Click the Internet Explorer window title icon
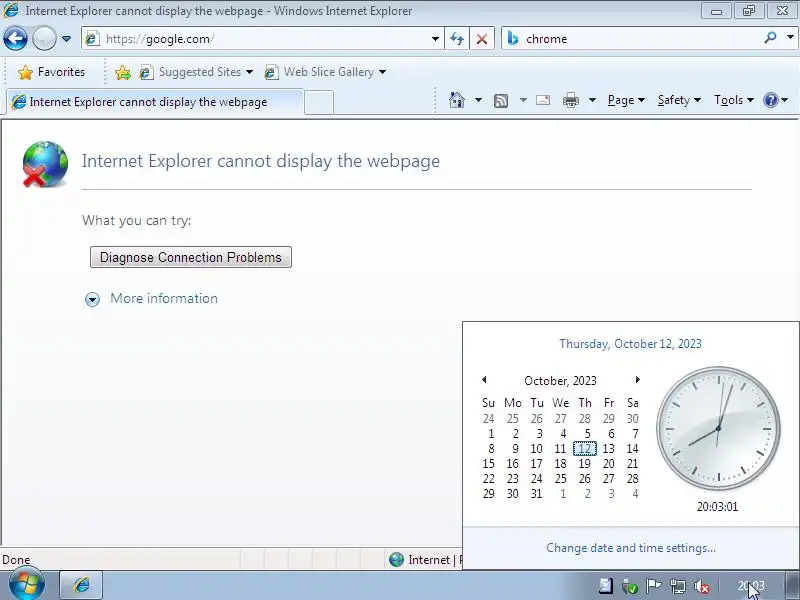The width and height of the screenshot is (800, 600). coord(11,10)
